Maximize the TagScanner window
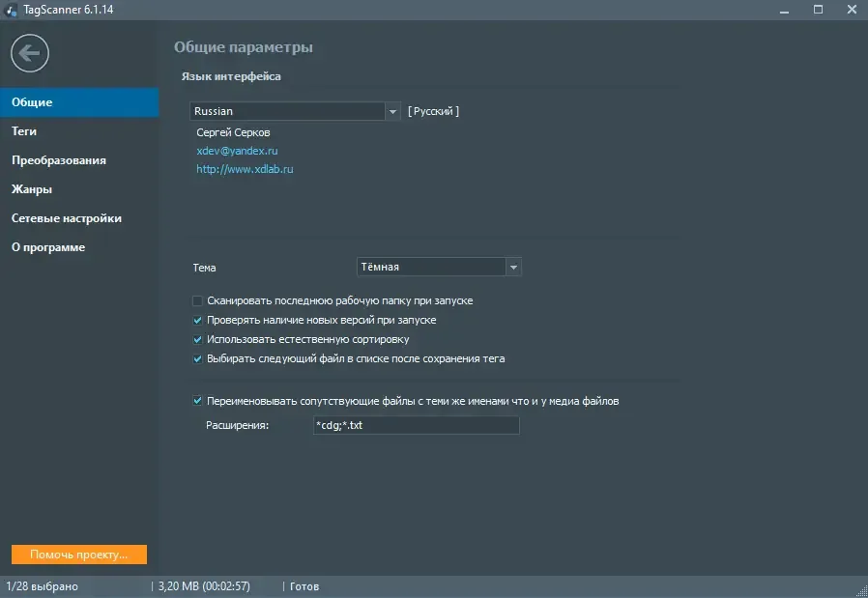Screen dimensions: 868x598 [x=818, y=10]
